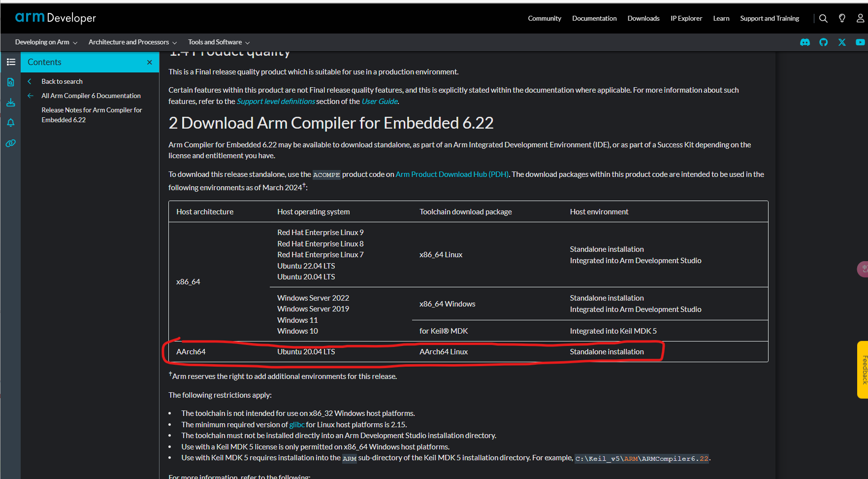Click the Keil install path example code
The image size is (868, 479).
tap(642, 459)
